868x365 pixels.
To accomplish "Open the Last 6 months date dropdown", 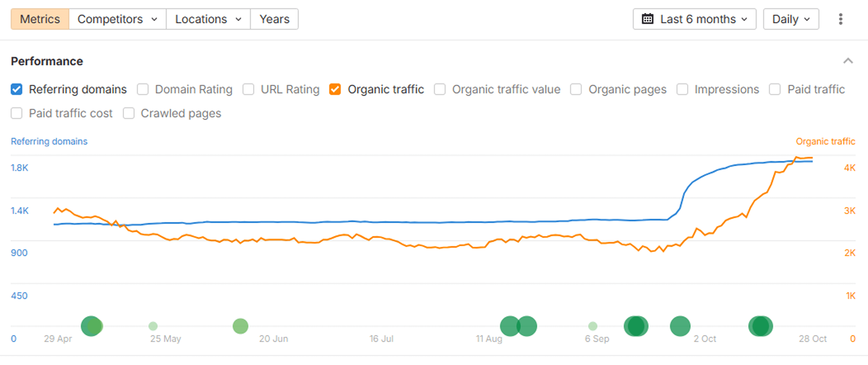I will (x=695, y=19).
